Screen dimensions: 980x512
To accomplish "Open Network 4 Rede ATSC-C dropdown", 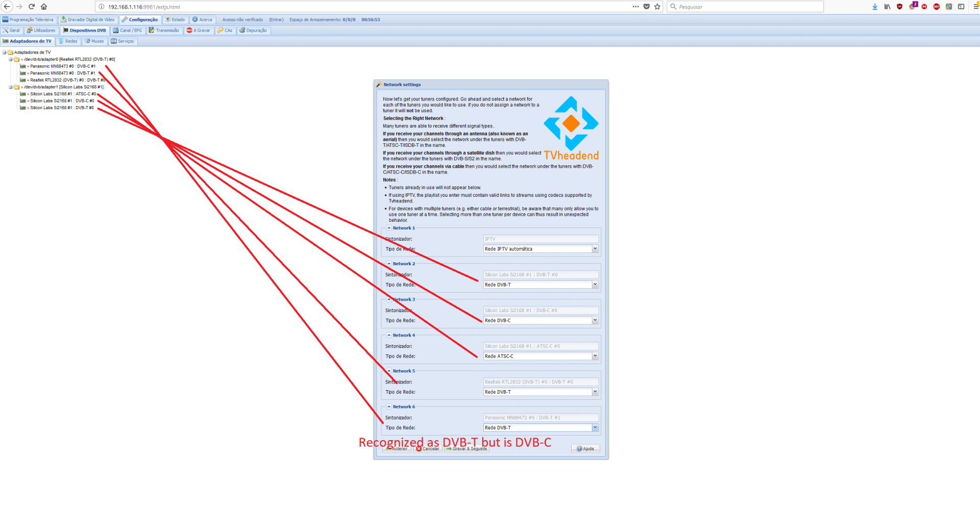I will click(595, 356).
